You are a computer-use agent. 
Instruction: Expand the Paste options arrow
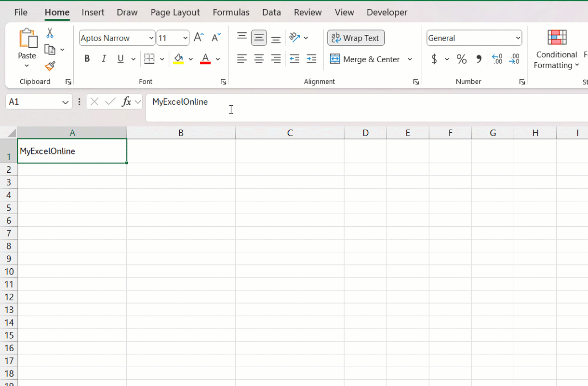click(x=27, y=66)
